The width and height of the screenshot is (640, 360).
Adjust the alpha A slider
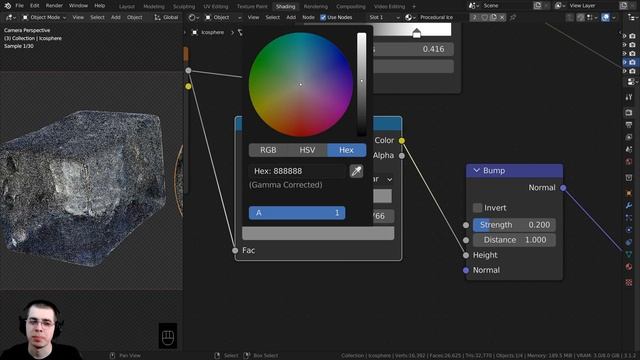[297, 213]
